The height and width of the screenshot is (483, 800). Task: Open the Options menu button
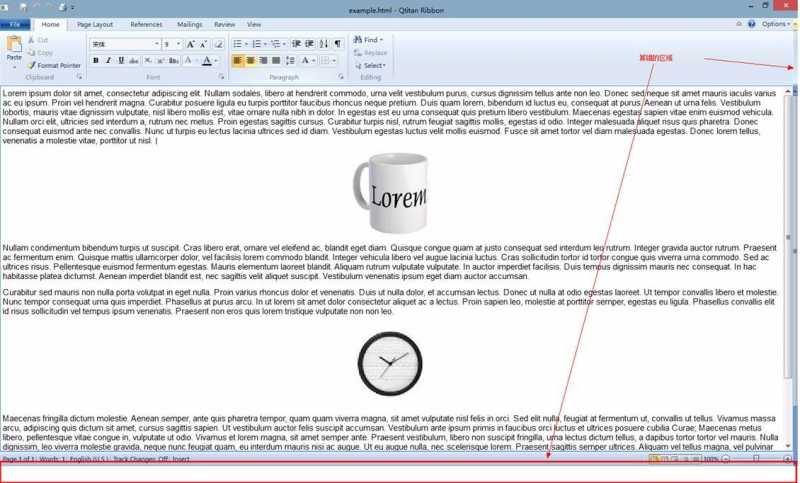tap(776, 24)
